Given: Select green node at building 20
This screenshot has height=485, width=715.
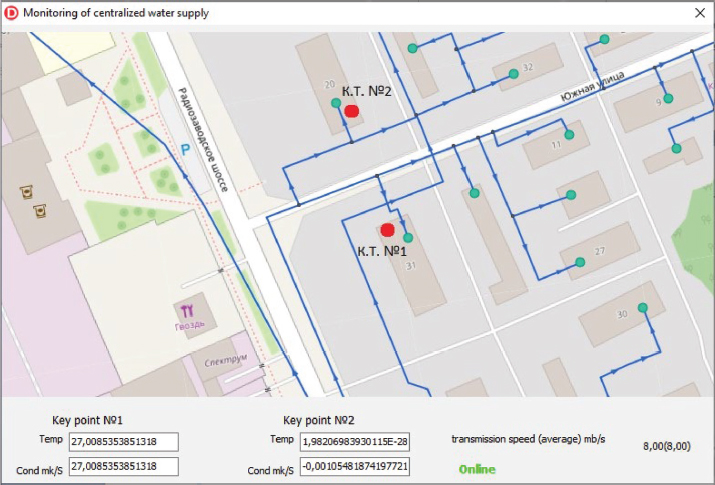Looking at the screenshot, I should point(335,102).
